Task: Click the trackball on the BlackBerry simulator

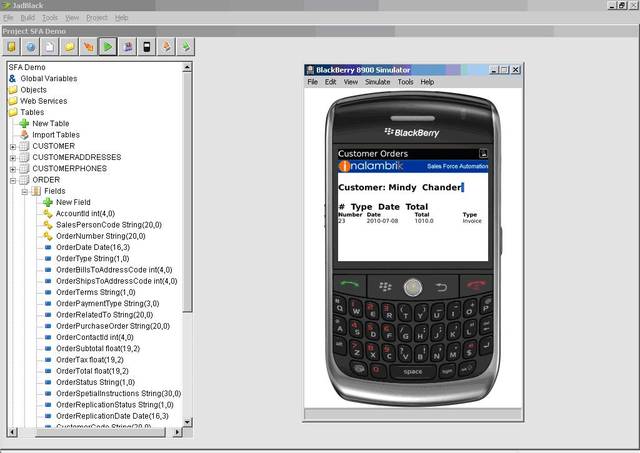Action: coord(413,287)
